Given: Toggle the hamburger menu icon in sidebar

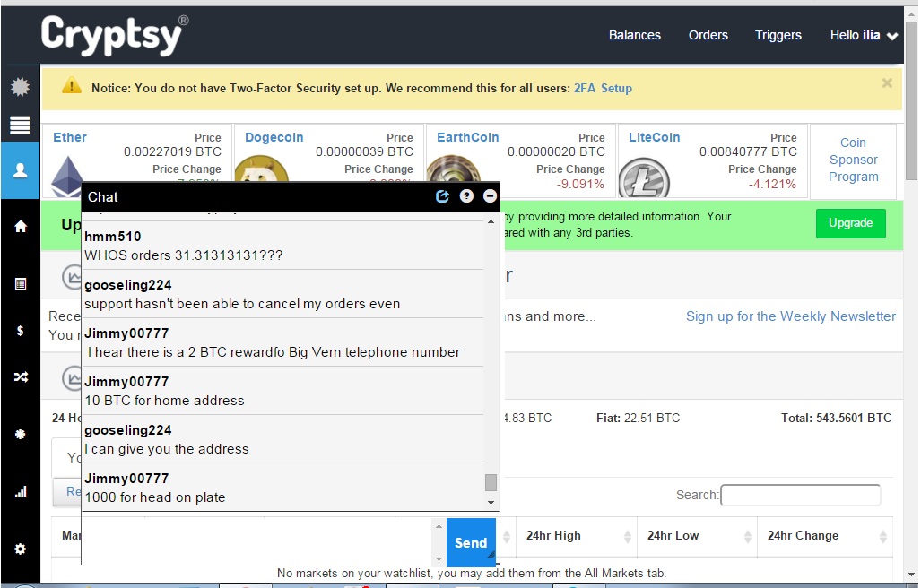Looking at the screenshot, I should tap(20, 125).
